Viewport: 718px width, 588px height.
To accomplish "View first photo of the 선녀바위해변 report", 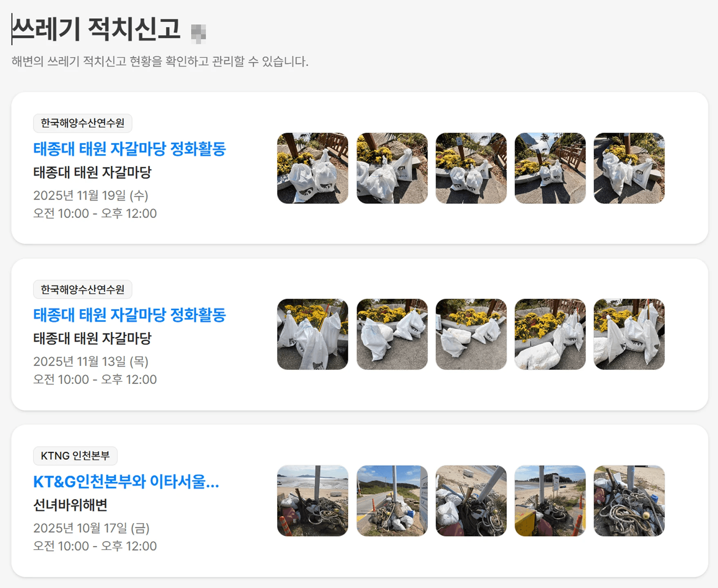I will click(x=313, y=501).
